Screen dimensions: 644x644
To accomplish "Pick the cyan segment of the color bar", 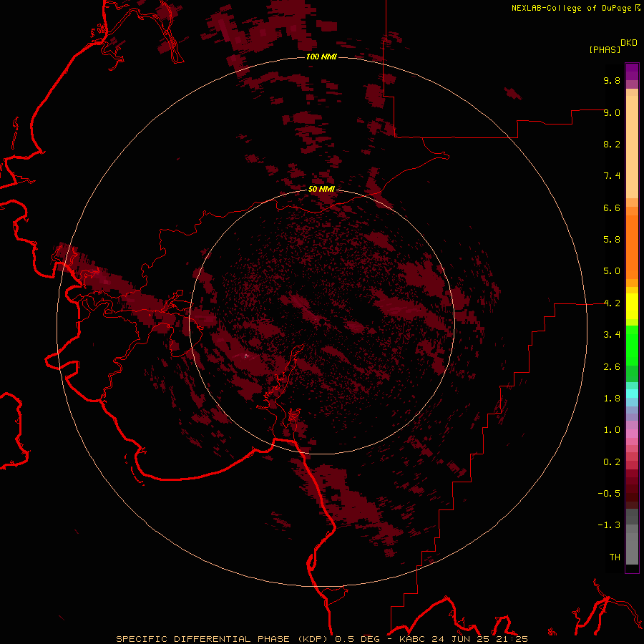I will [632, 394].
